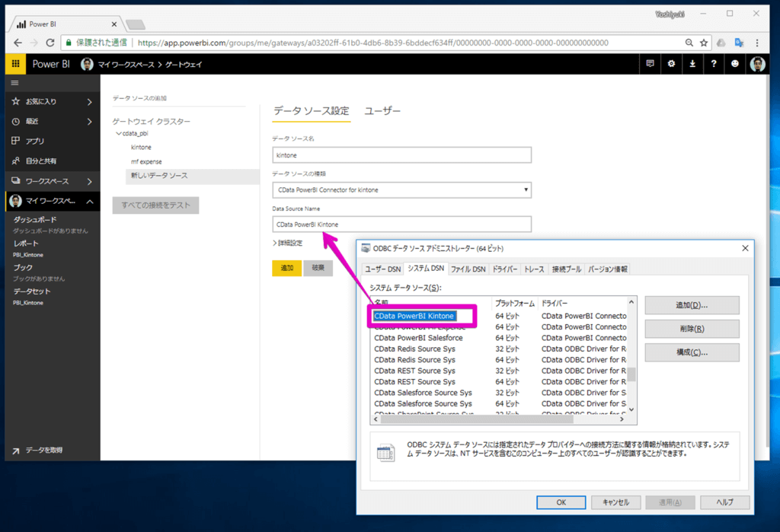Select the トレース tab
Viewport: 780px width, 532px height.
point(534,269)
